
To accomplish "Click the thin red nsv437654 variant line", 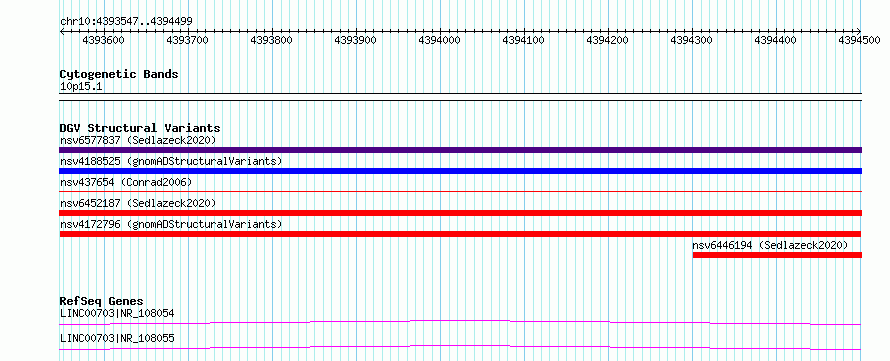I will [460, 192].
